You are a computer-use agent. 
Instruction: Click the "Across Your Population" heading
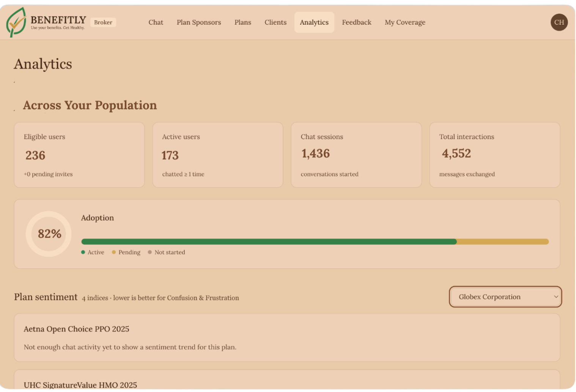coord(90,105)
